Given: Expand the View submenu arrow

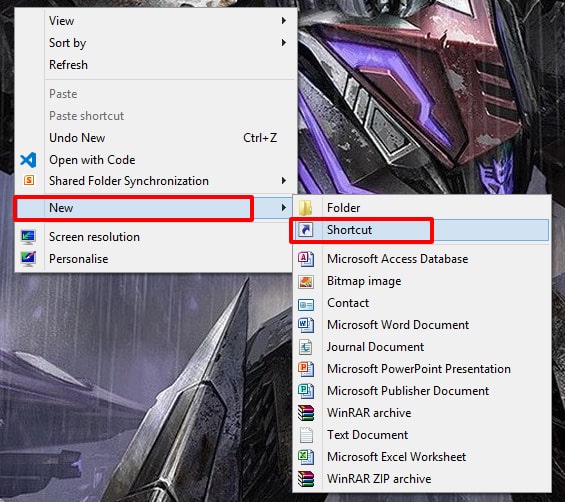Looking at the screenshot, I should pos(284,21).
